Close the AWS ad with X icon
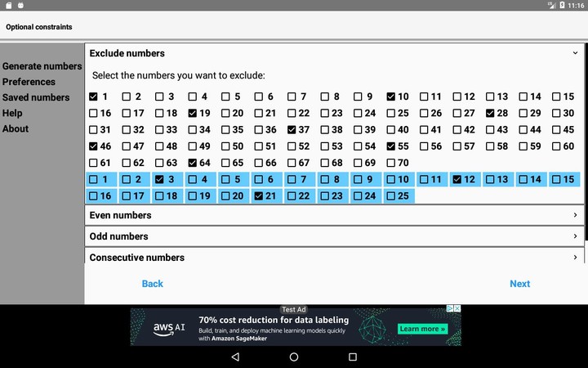This screenshot has height=368, width=588. tap(457, 309)
